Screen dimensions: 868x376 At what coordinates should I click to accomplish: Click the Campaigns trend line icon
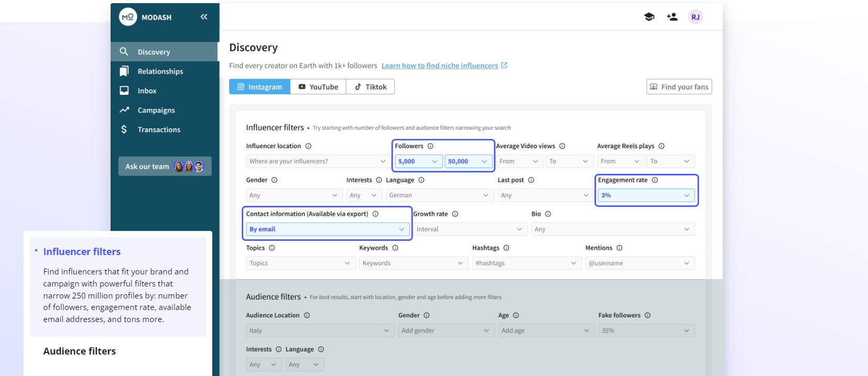tap(124, 110)
